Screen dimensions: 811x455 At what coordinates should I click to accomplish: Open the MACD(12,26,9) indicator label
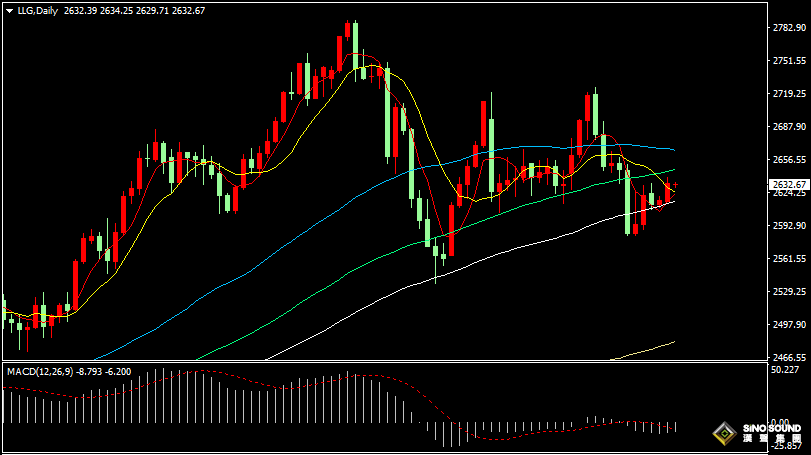pyautogui.click(x=40, y=372)
